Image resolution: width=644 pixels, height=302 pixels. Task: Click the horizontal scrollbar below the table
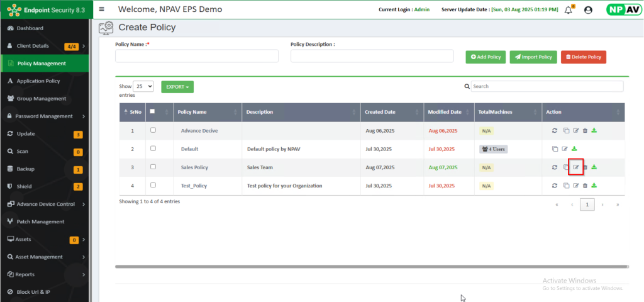click(371, 267)
